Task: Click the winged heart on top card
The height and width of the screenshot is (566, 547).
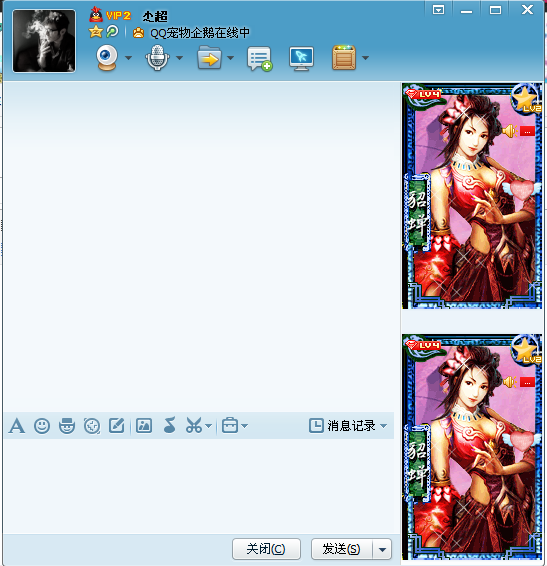Action: point(521,190)
